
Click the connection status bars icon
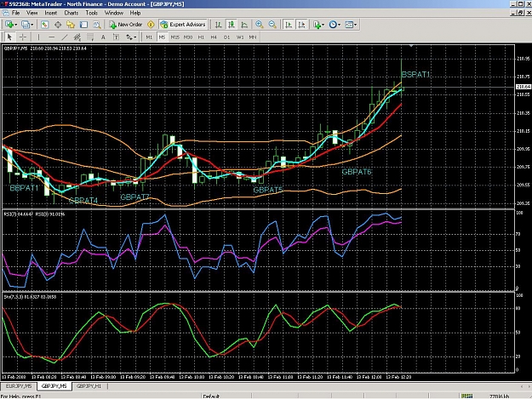pos(466,396)
